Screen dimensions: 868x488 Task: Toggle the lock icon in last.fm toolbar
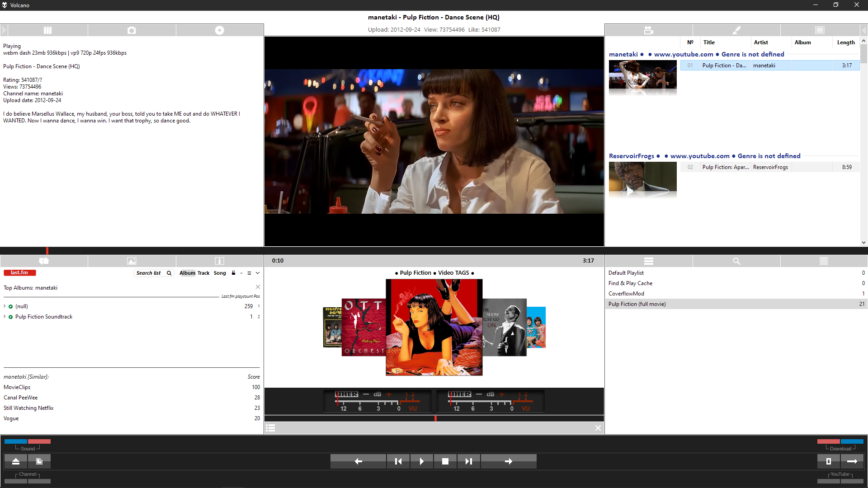click(x=233, y=273)
